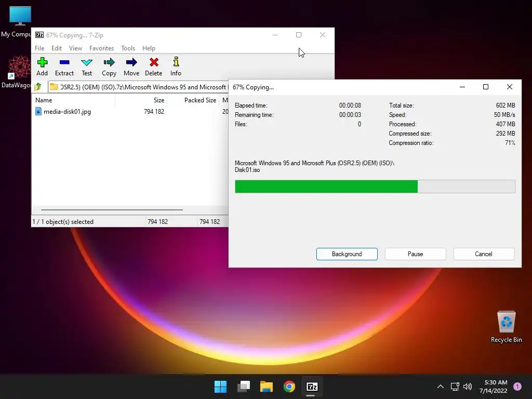
Task: Click the Elapsed time value 00:00:08
Action: click(x=350, y=105)
